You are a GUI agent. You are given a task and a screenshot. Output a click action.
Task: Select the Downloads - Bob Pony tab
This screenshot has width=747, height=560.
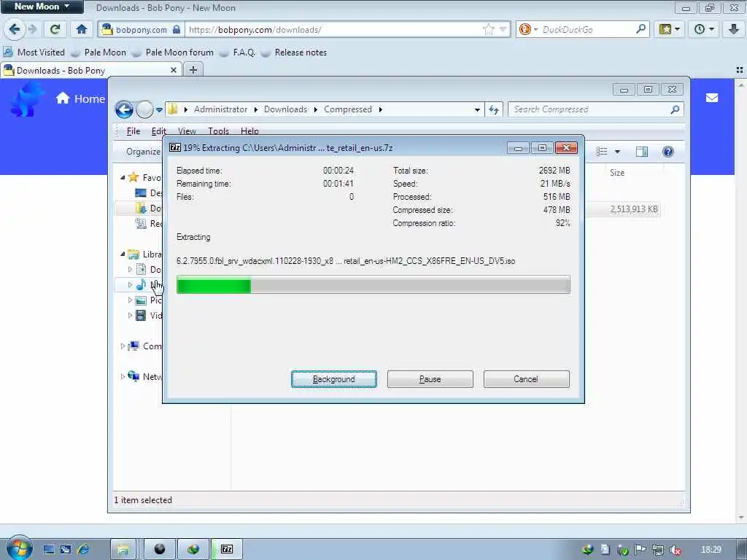click(90, 70)
